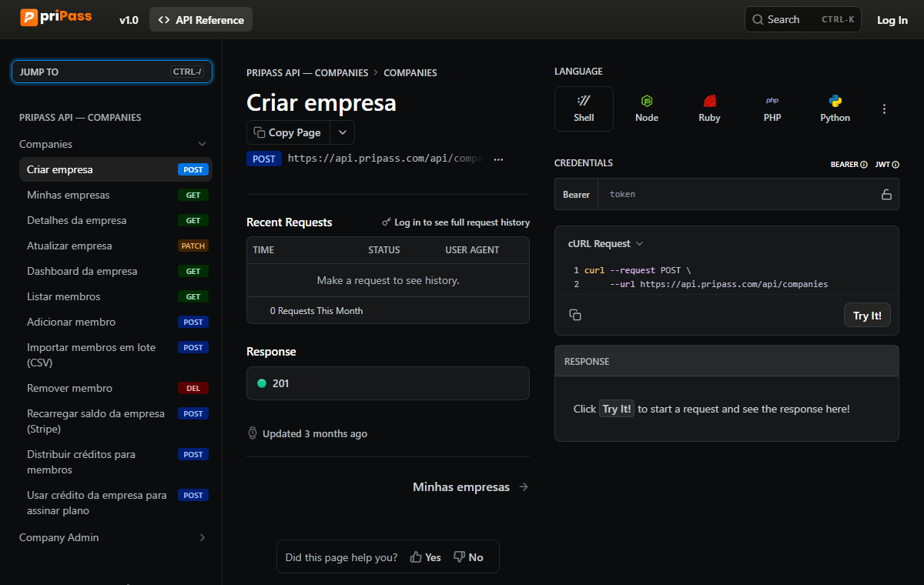Open Dashboard da empresa endpoint
Viewport: 924px width, 585px height.
(115, 271)
